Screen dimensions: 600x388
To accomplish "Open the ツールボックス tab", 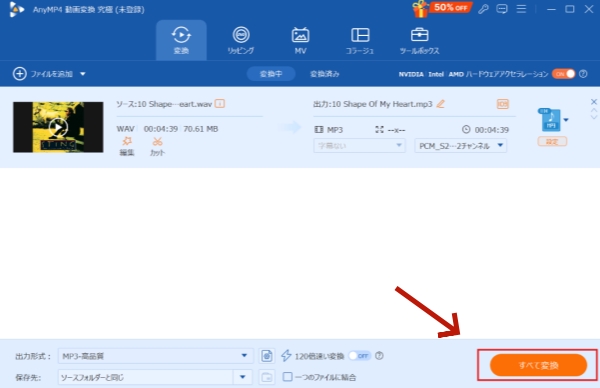I will click(419, 40).
